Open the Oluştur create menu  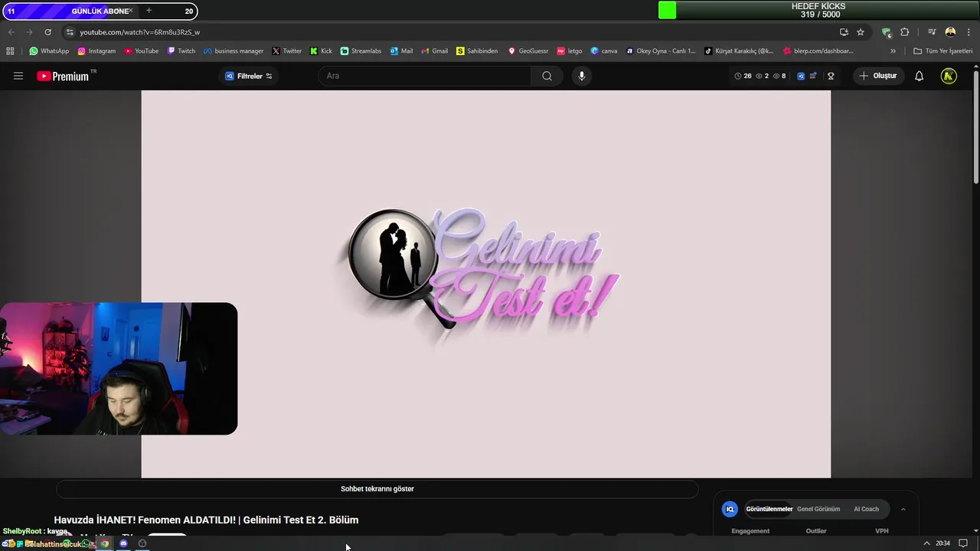(x=877, y=76)
